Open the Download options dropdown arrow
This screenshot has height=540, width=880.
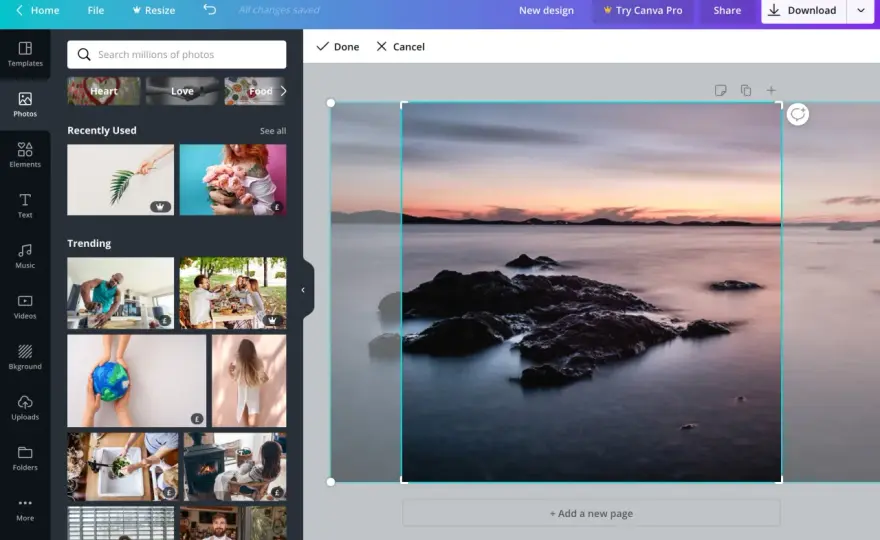[861, 10]
